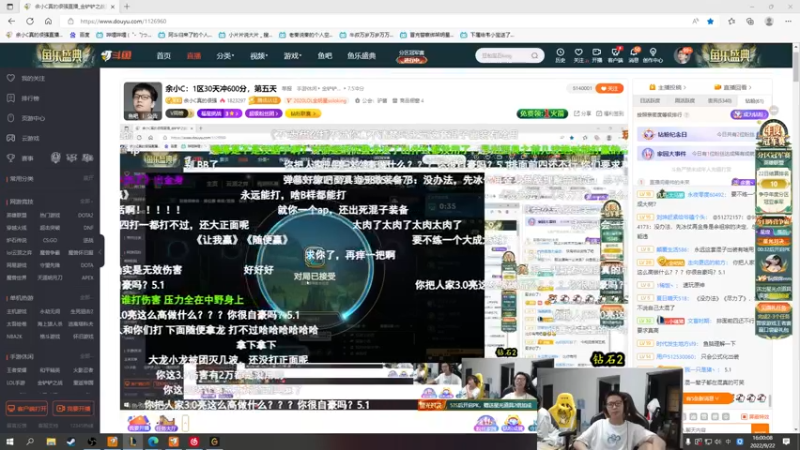The image size is (800, 450).
Task: Open browser settings ellipsis menu
Action: pos(788,21)
